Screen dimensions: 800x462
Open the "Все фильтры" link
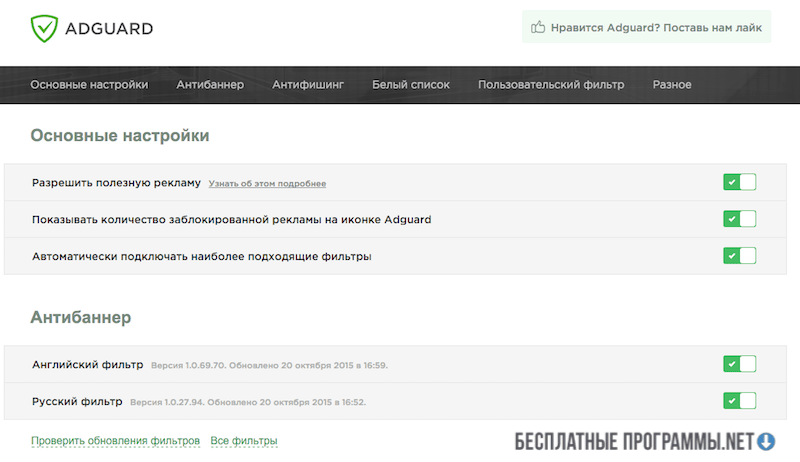pyautogui.click(x=244, y=441)
